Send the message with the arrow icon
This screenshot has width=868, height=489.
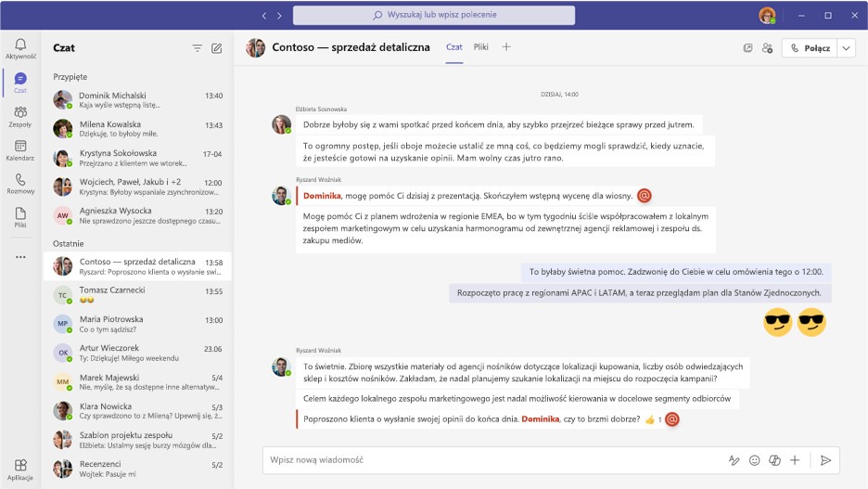(x=825, y=460)
